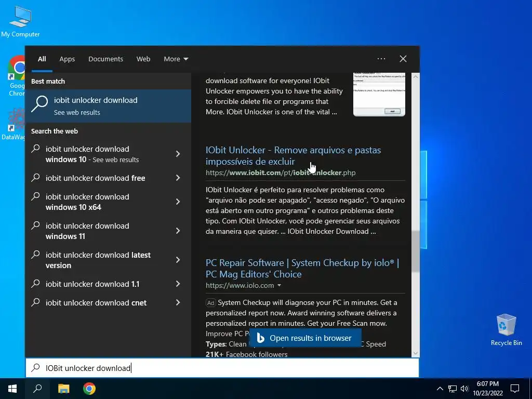Select suggestion iobit unlocker download 1.1

pyautogui.click(x=92, y=284)
